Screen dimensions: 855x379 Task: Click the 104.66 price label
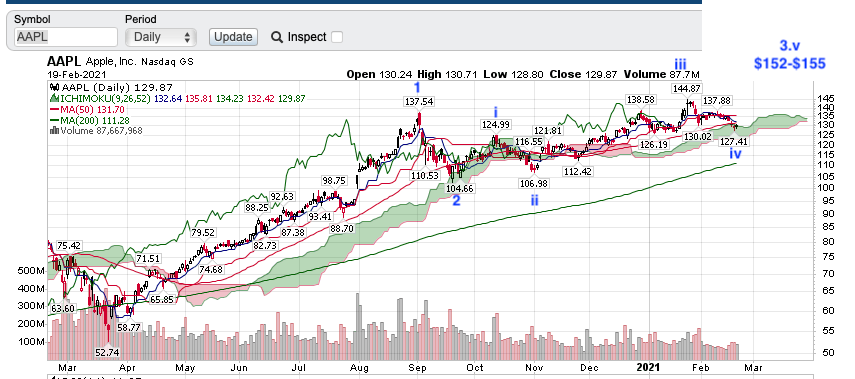[x=460, y=188]
